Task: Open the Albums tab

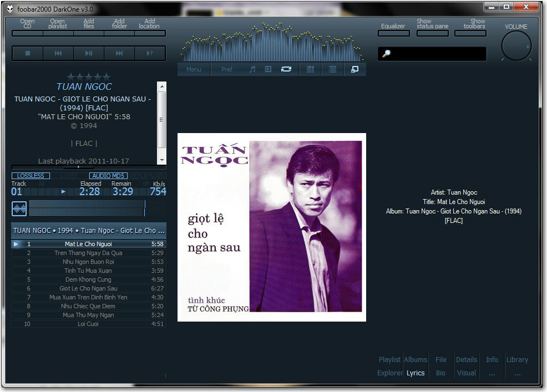Action: (416, 359)
